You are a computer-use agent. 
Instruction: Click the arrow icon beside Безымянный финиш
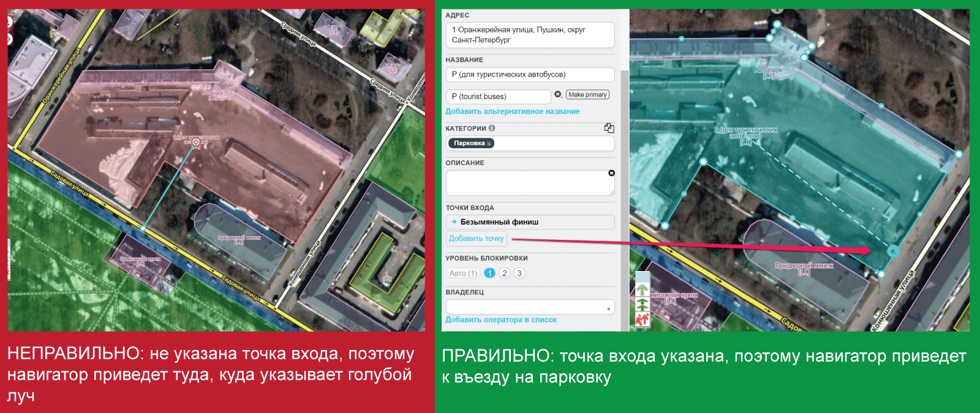tap(454, 222)
